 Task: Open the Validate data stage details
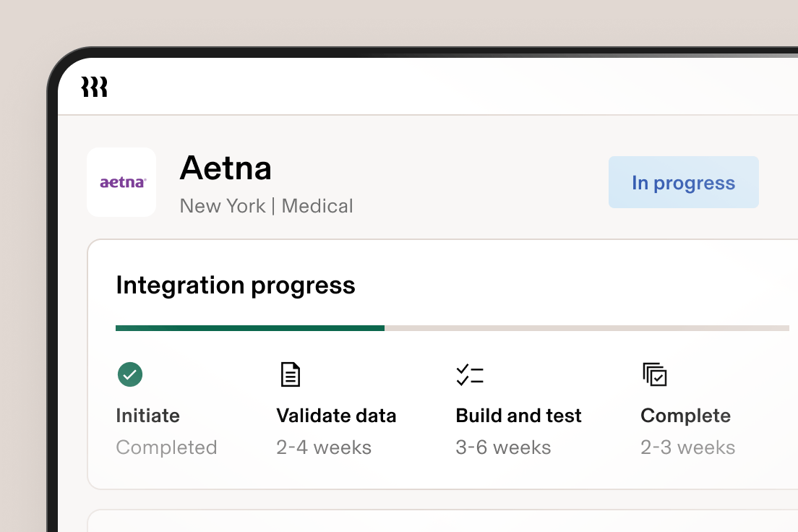(x=336, y=415)
